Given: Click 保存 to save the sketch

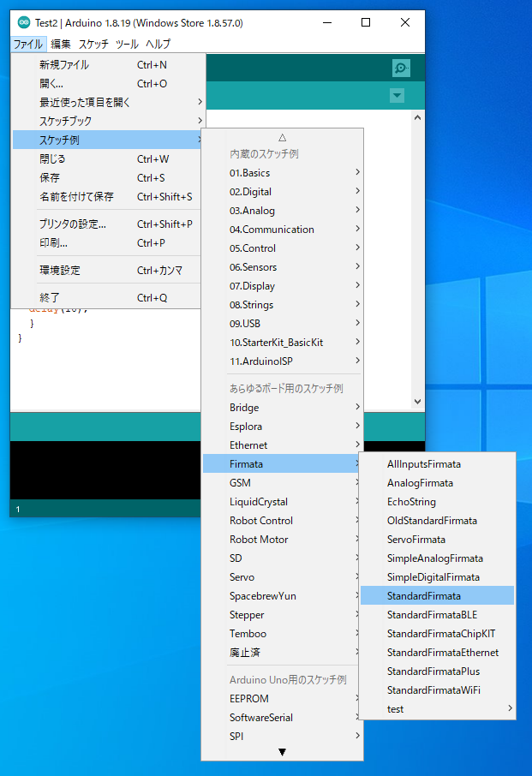Looking at the screenshot, I should click(106, 177).
